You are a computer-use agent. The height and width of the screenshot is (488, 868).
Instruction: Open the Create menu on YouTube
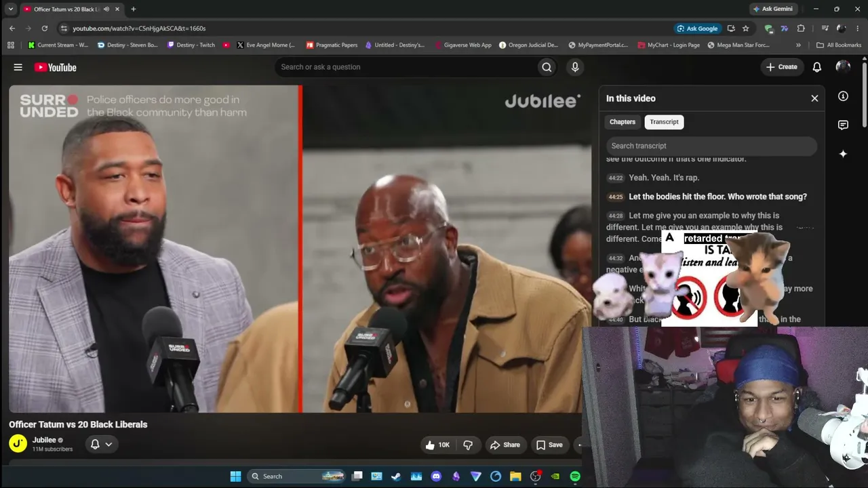click(x=781, y=67)
